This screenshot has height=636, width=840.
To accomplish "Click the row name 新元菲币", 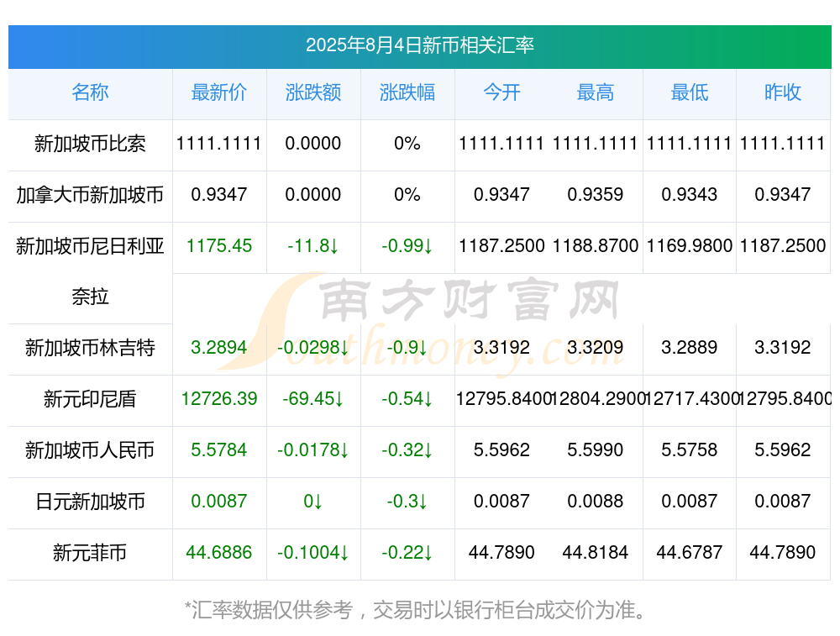I will (x=90, y=553).
